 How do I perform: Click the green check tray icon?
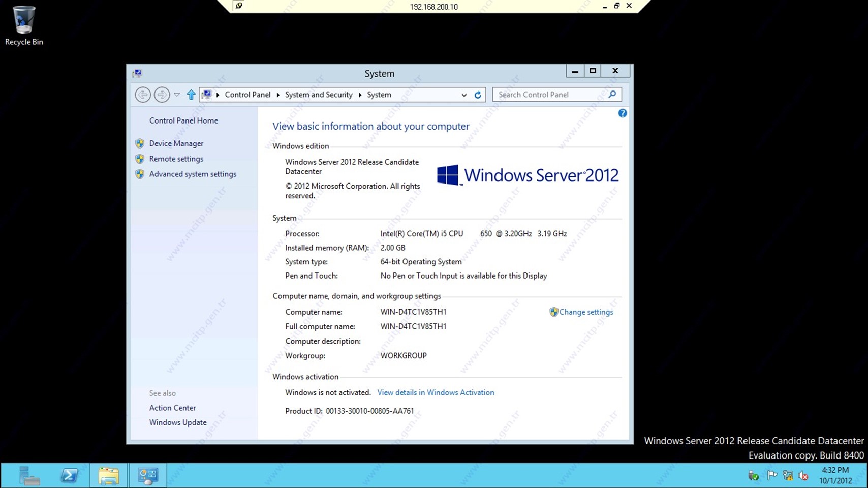click(753, 476)
